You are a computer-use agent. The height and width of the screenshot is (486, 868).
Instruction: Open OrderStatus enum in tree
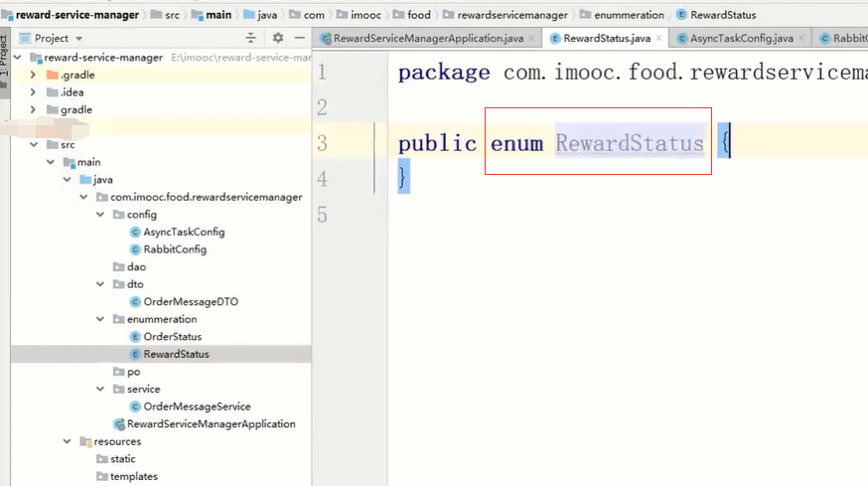point(173,337)
